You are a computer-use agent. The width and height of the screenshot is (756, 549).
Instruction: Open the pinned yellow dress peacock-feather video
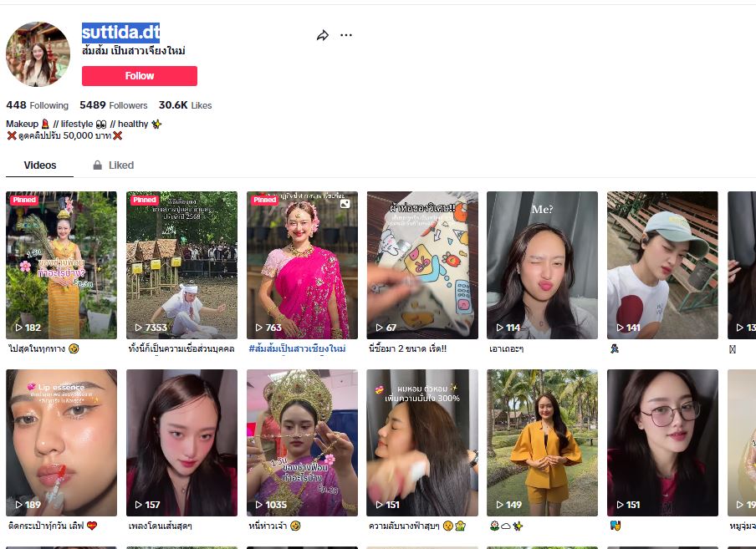61,265
